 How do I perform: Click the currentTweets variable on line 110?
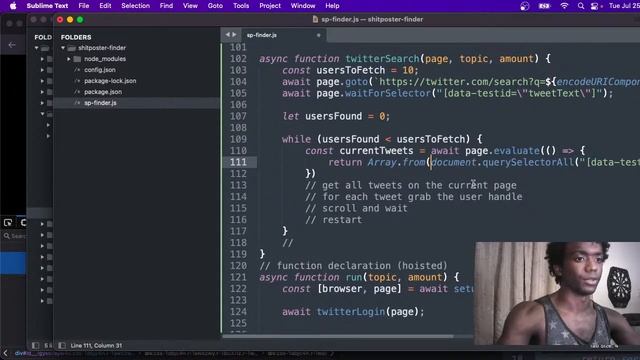pos(376,151)
